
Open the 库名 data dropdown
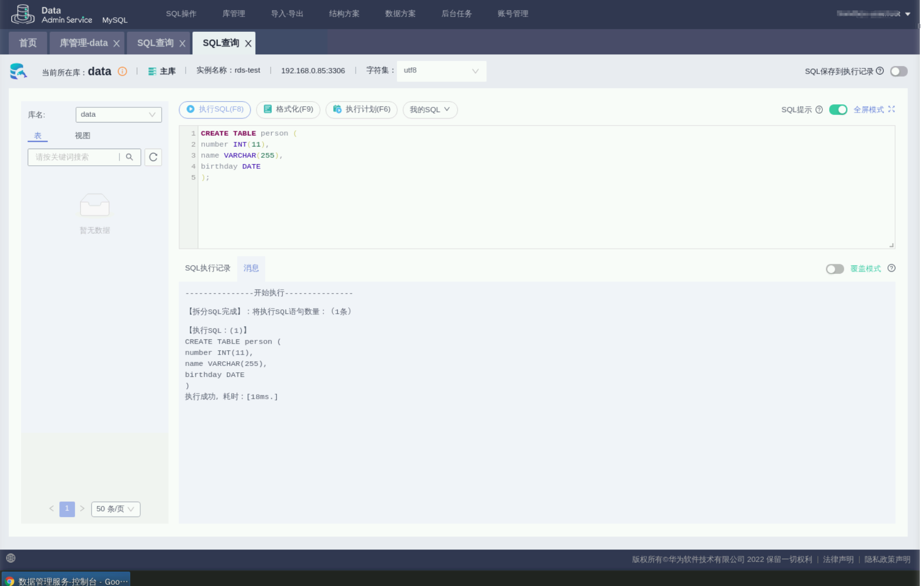(x=118, y=115)
